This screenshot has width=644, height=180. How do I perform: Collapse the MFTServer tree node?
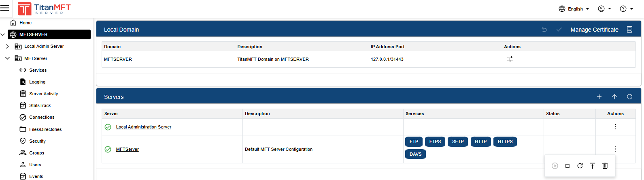click(7, 58)
